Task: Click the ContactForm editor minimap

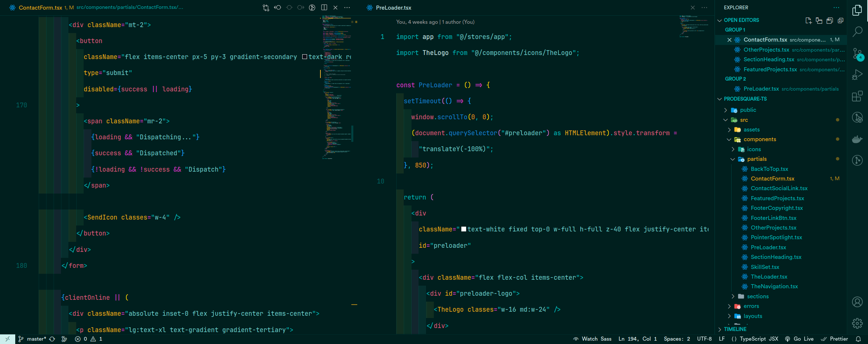Action: click(336, 87)
